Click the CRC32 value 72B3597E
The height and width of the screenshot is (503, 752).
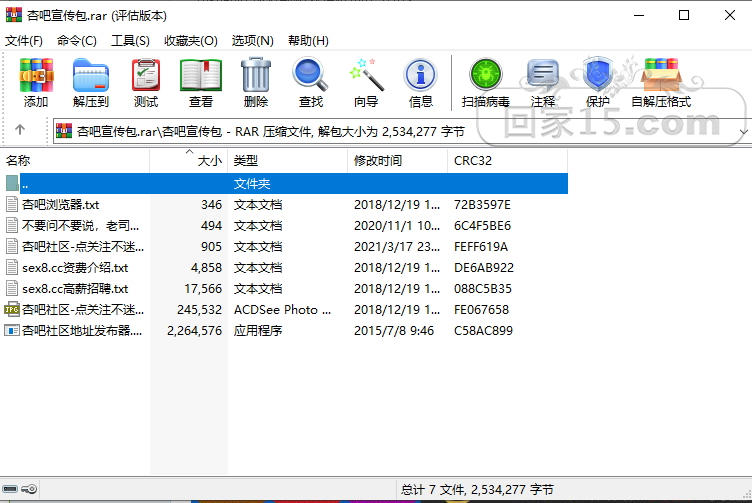click(482, 205)
